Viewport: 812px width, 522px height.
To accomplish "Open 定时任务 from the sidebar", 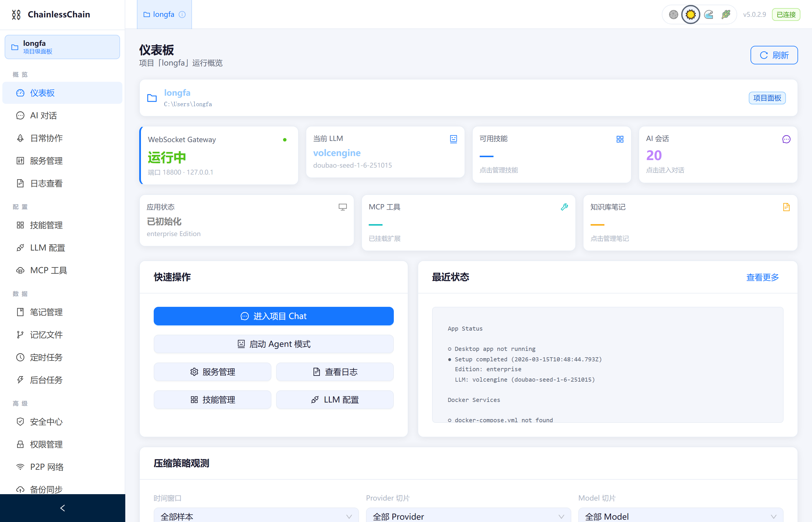I will (x=46, y=357).
